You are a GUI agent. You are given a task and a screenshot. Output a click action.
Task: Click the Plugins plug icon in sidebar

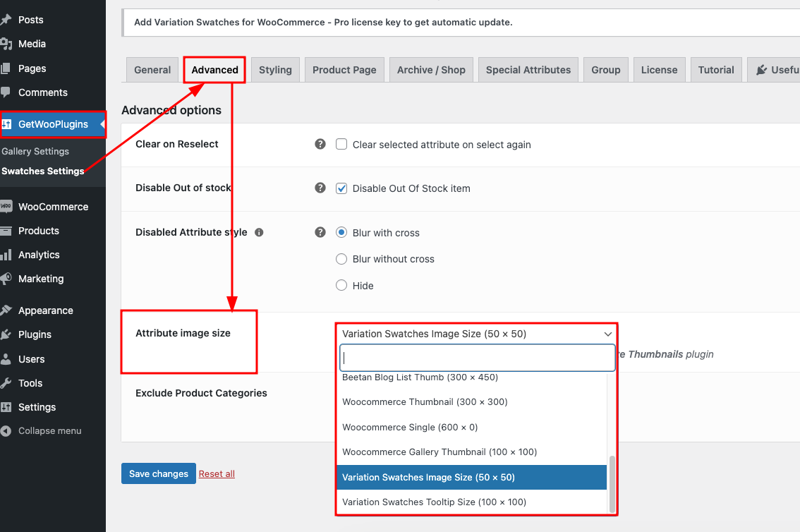(6, 334)
